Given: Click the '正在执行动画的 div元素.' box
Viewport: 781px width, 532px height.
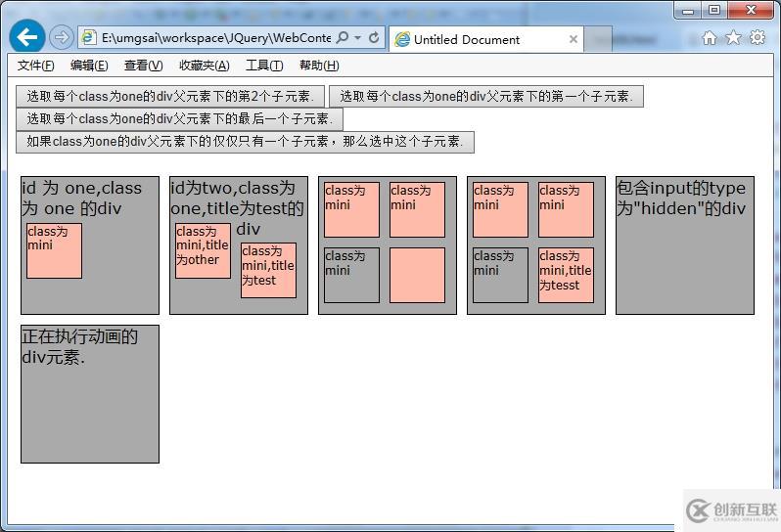Looking at the screenshot, I should coord(90,394).
